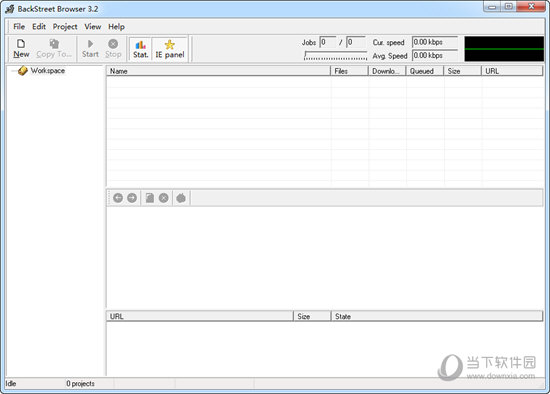
Task: Click URL column header in bottom list
Action: [200, 316]
